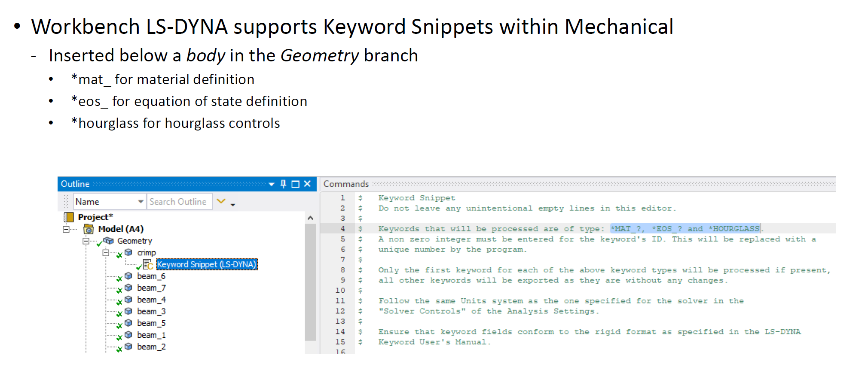Select the Project* root item

point(95,217)
